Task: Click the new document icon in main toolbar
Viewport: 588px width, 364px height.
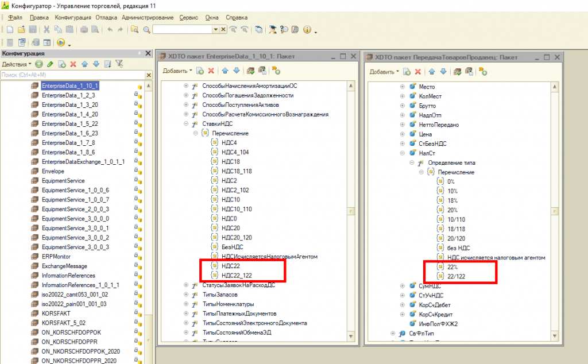Action: [10, 29]
